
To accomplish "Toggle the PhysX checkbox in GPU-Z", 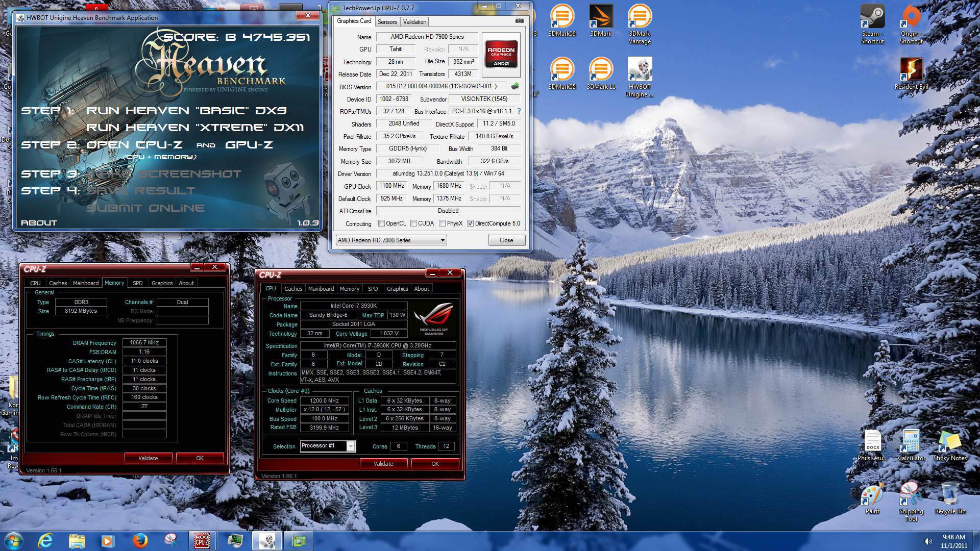I will coord(442,223).
